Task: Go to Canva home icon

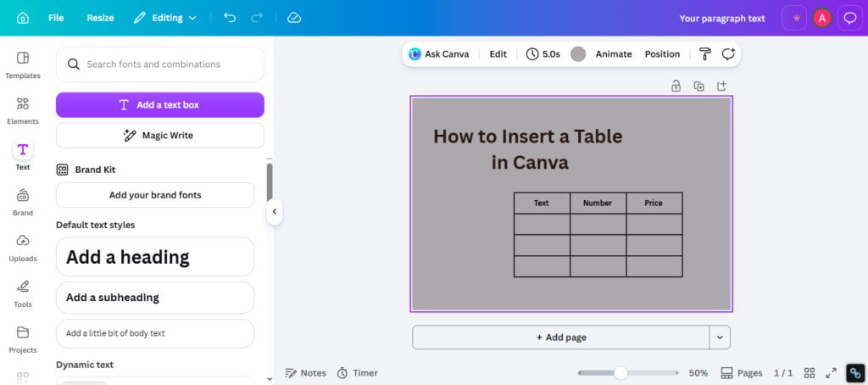Action: click(23, 18)
